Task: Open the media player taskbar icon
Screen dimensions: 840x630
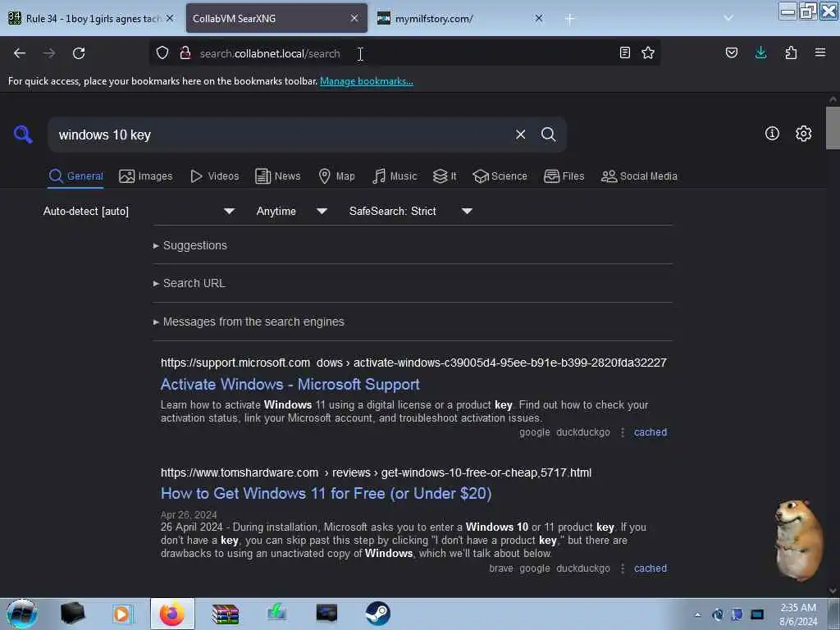Action: 122,614
